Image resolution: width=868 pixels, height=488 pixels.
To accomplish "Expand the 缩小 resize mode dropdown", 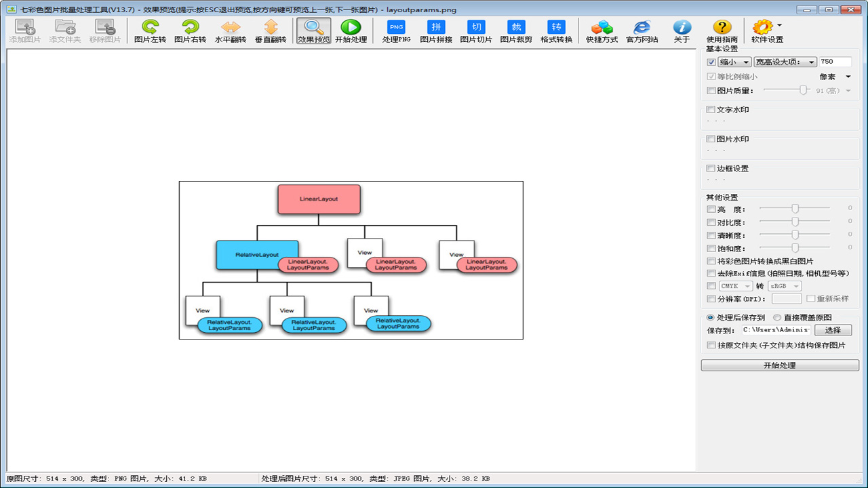I will click(734, 62).
